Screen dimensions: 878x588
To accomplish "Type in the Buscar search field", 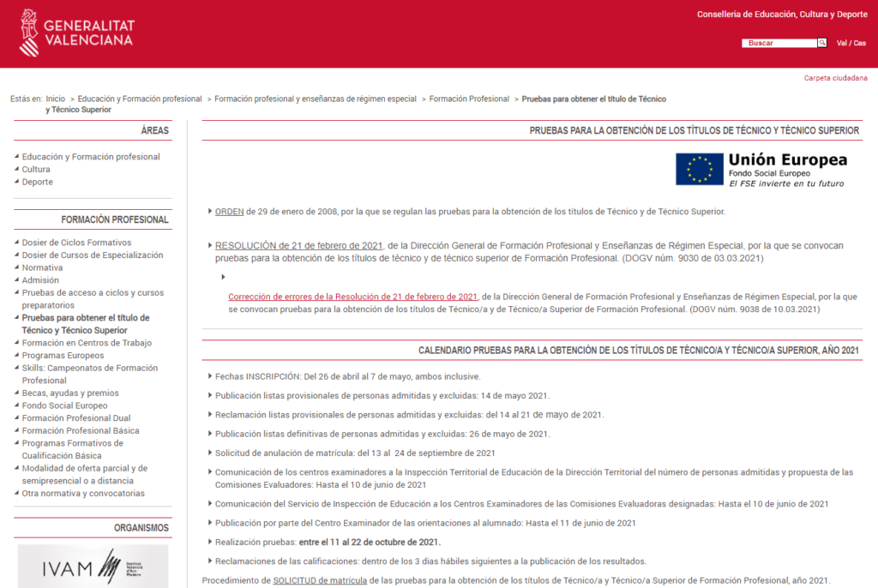I will point(779,43).
